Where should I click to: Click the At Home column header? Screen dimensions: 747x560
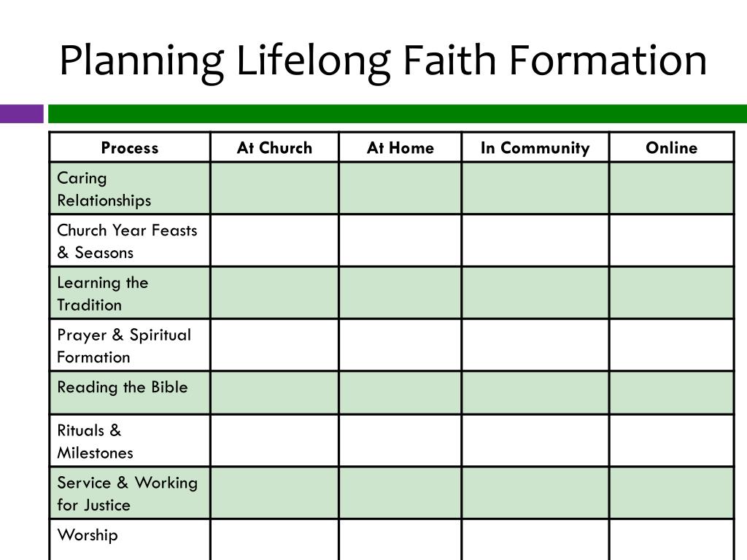coord(400,147)
